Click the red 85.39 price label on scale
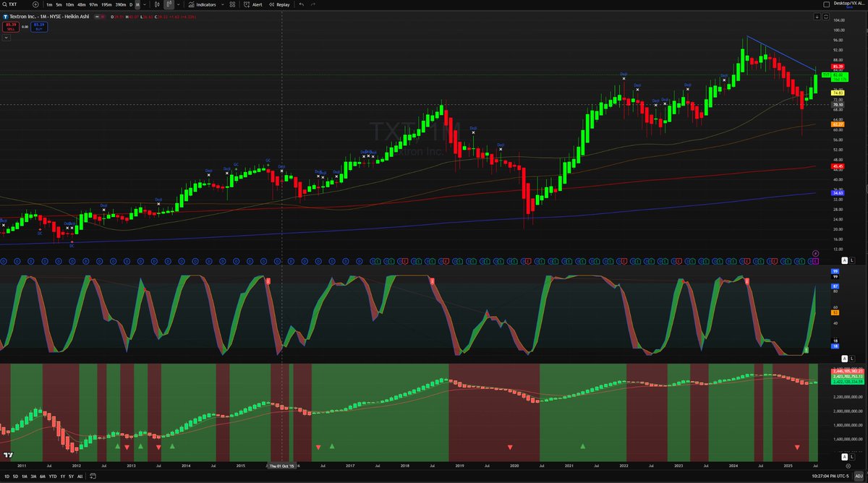The width and height of the screenshot is (868, 483). point(838,66)
